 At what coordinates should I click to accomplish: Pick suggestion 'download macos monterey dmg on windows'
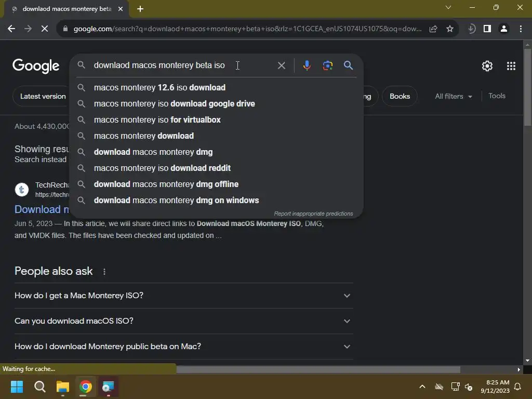(x=217, y=200)
